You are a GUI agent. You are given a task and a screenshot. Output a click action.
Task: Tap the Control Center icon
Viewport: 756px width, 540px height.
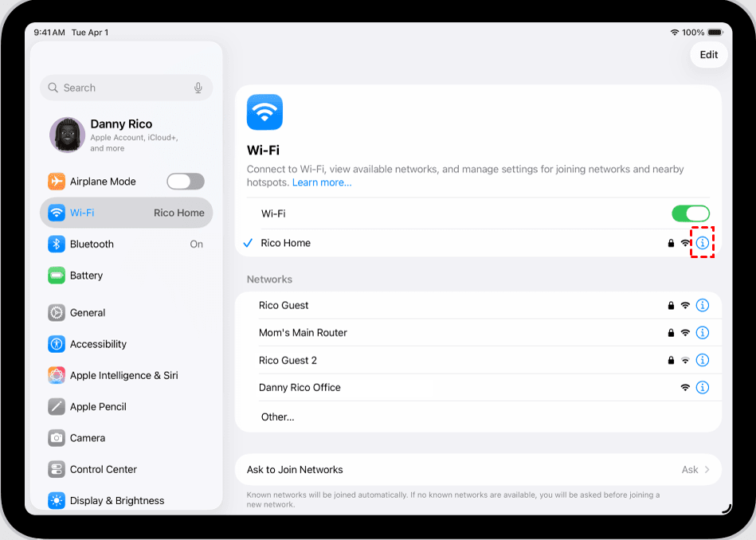[x=57, y=469]
